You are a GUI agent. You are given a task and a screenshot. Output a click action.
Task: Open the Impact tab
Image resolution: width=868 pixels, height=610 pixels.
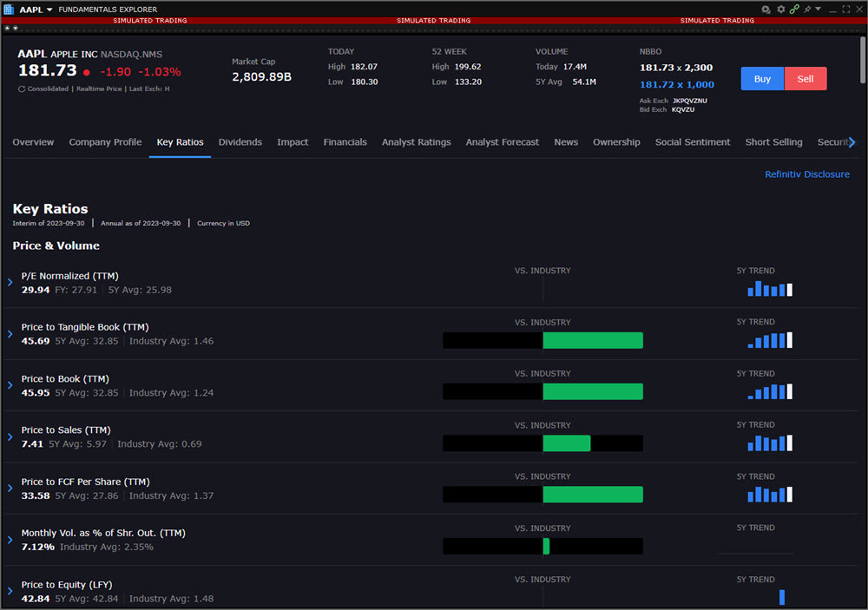tap(293, 142)
